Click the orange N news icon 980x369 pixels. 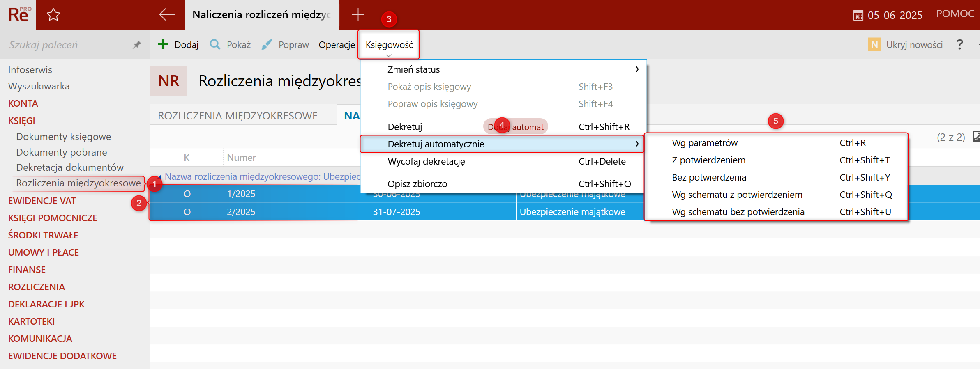(874, 44)
